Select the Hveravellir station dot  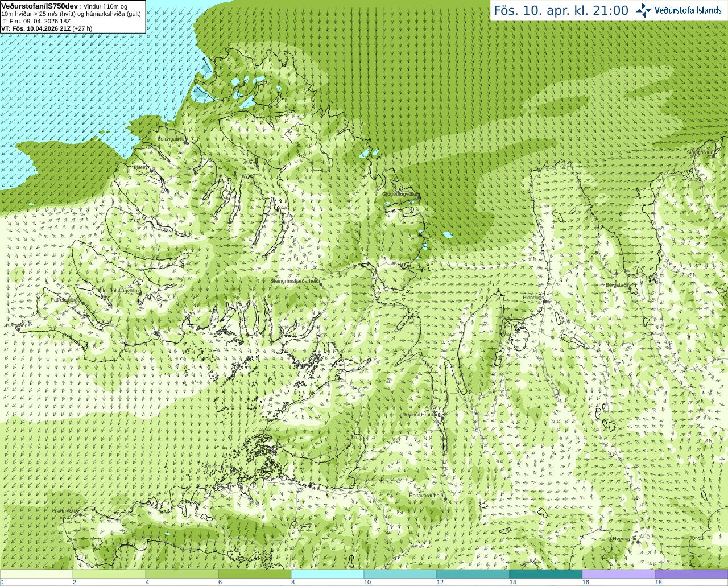[x=639, y=543]
